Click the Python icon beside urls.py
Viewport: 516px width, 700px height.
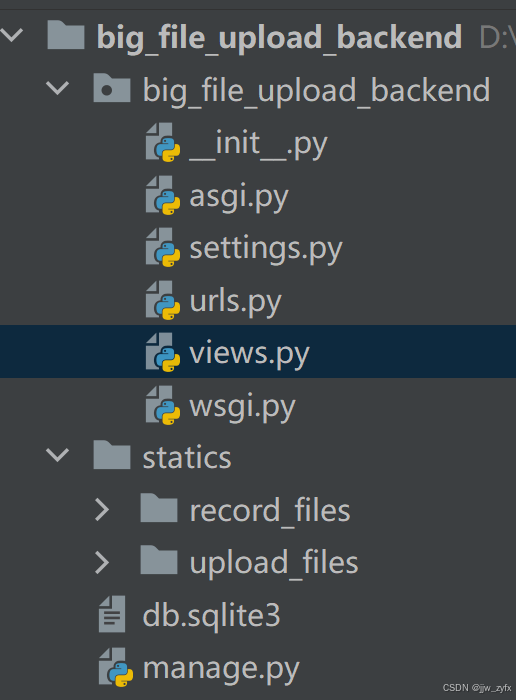[x=163, y=300]
